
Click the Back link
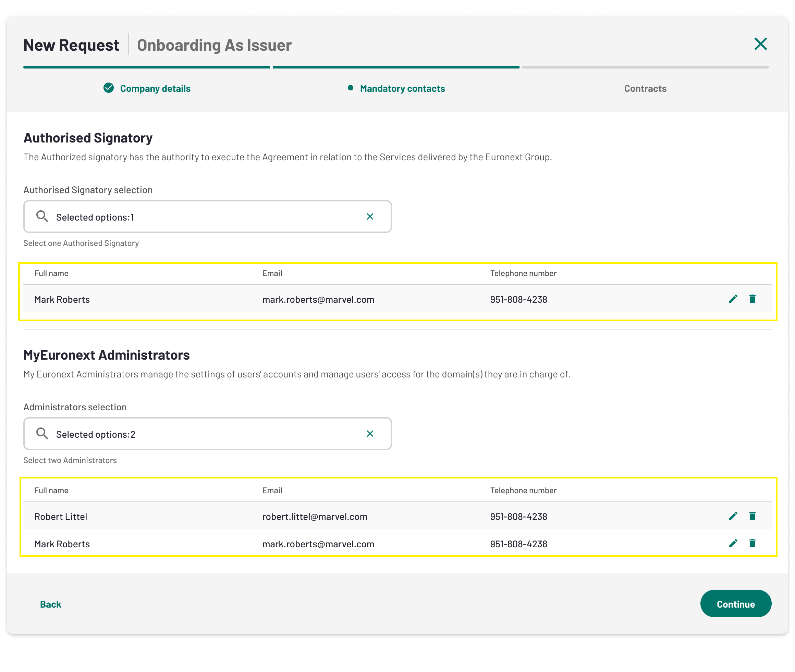click(x=50, y=604)
